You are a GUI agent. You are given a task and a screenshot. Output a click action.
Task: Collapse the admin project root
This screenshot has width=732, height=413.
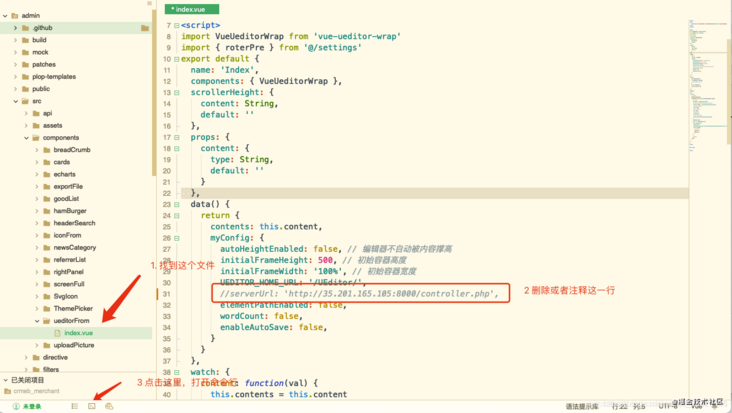click(x=5, y=15)
